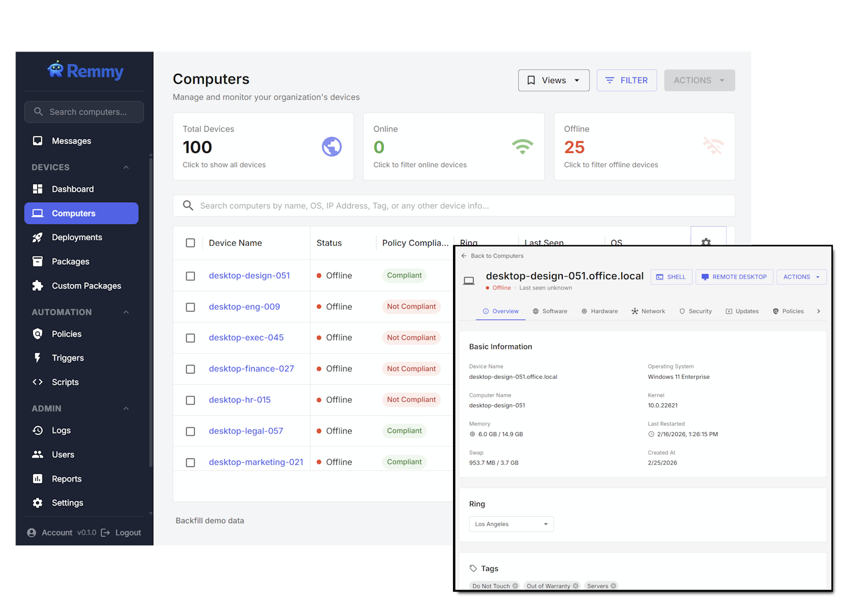This screenshot has height=616, width=845.
Task: Click the globe icon in Total Devices card
Action: point(332,147)
